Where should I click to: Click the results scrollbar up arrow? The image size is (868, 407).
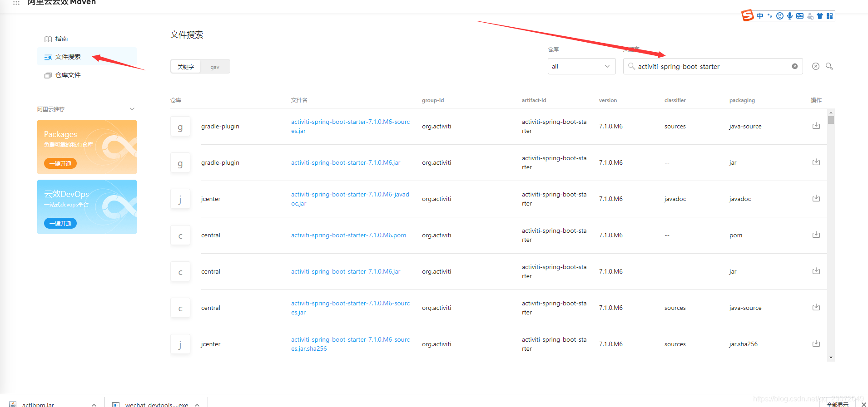click(x=831, y=112)
